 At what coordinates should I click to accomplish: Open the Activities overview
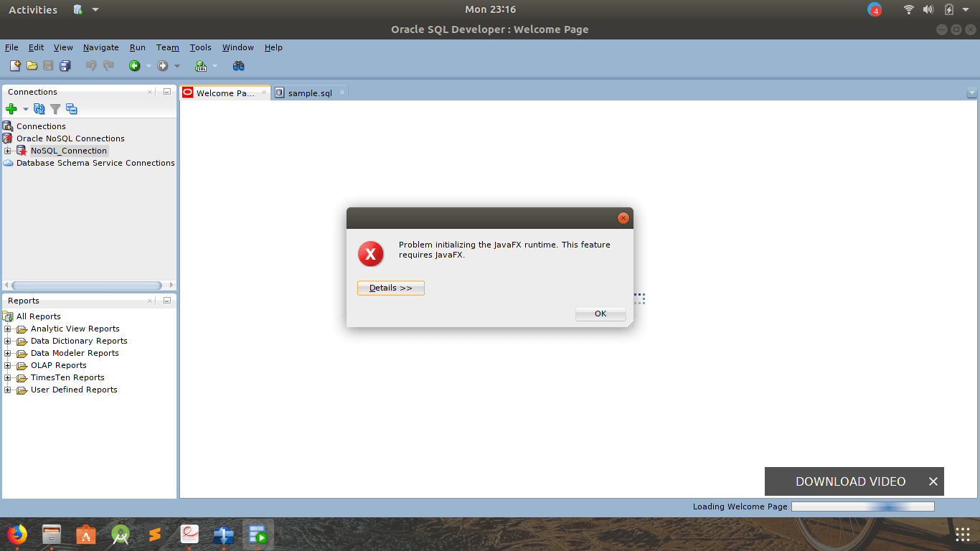coord(33,9)
